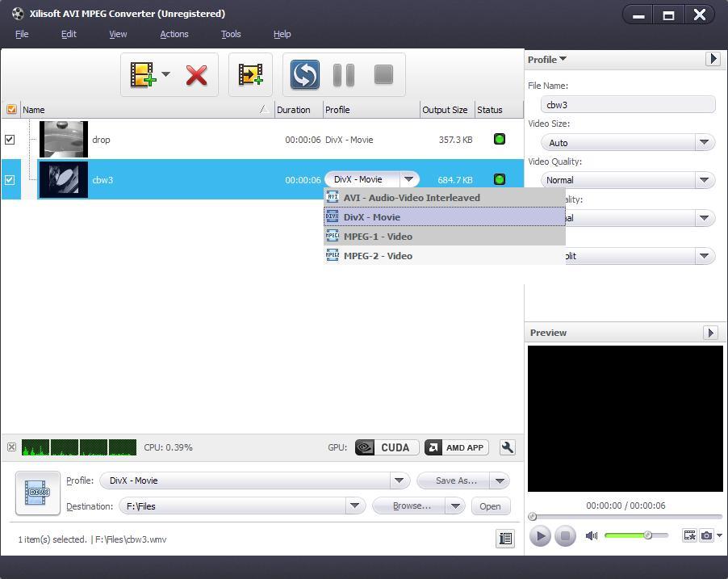Stop conversion with the Stop icon
This screenshot has width=728, height=579.
click(x=383, y=74)
